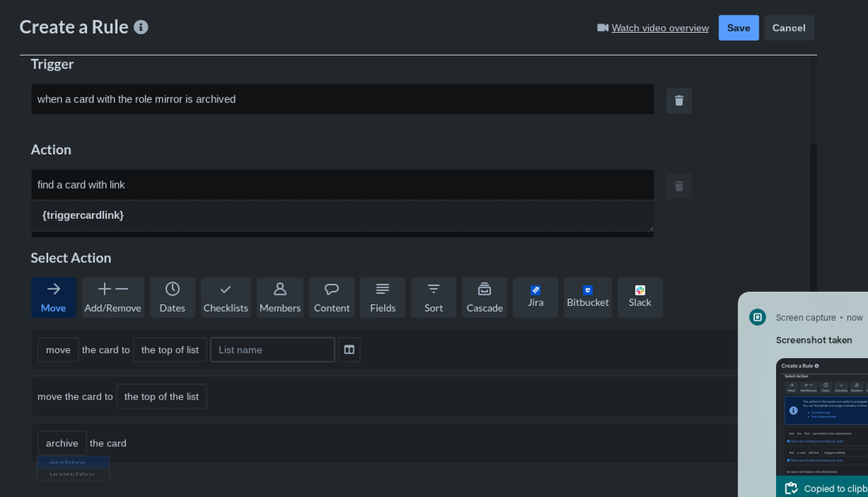Change 'the top of list' position option
Image resolution: width=868 pixels, height=497 pixels.
tap(170, 350)
